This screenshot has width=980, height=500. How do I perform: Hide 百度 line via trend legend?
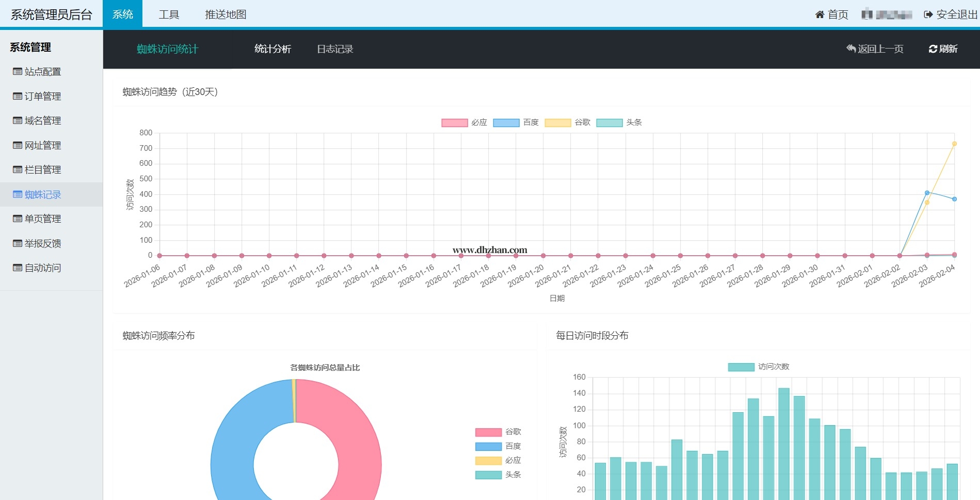point(506,122)
